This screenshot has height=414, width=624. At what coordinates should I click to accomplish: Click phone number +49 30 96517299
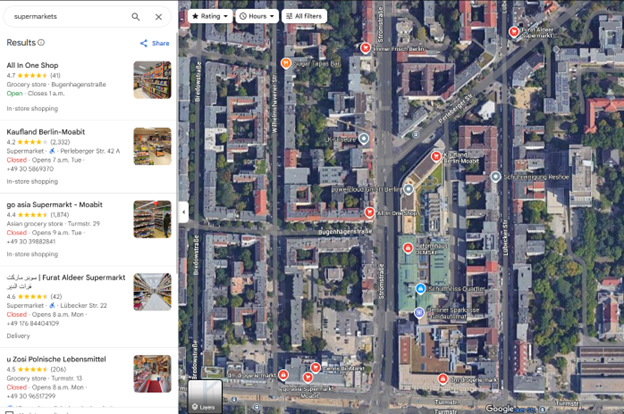click(x=31, y=396)
